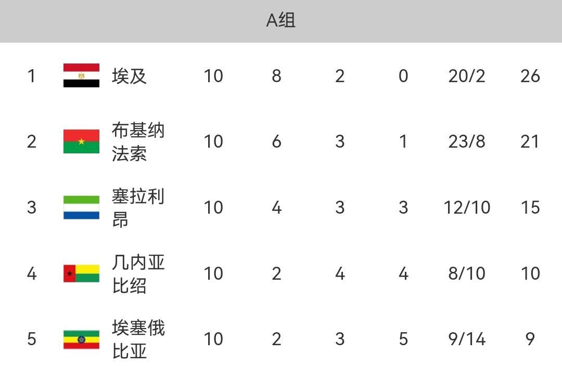
Task: Click the Guinea-Bissau flag icon
Action: click(x=81, y=273)
